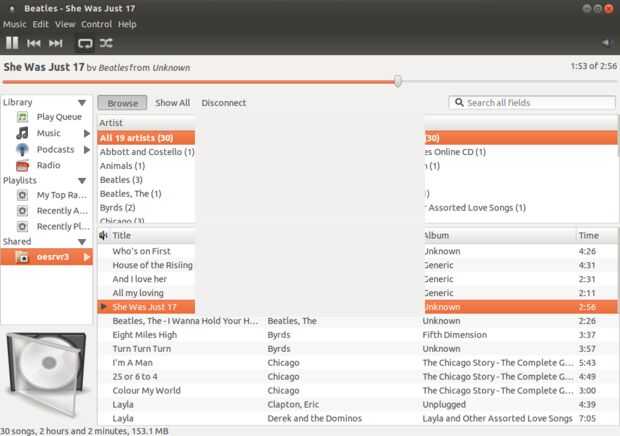Click Show All button
Image resolution: width=620 pixels, height=436 pixels.
click(x=172, y=103)
